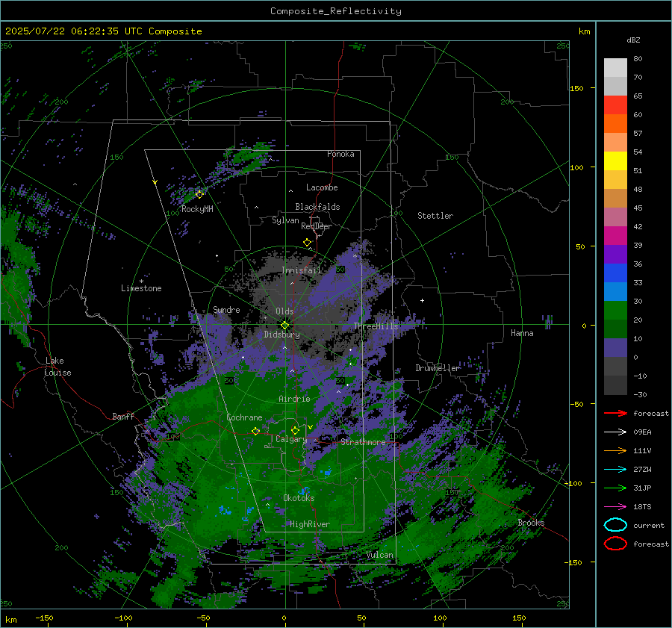Image resolution: width=672 pixels, height=628 pixels.
Task: Click the Sylvan map label
Action: (285, 220)
